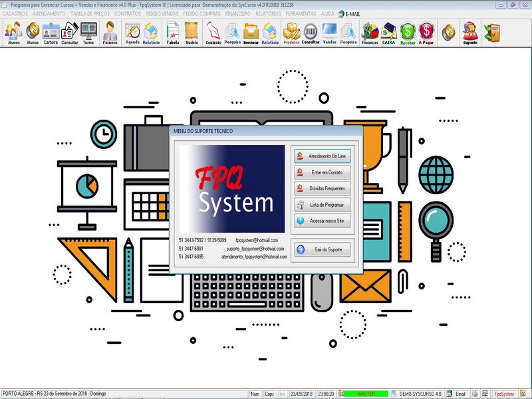Viewport: 532px width, 399px height.
Task: Click the green MASTER user indicator
Action: (x=366, y=394)
